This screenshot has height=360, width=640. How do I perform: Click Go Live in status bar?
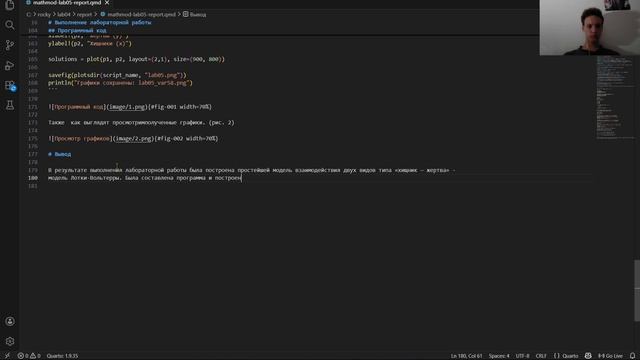[610, 356]
